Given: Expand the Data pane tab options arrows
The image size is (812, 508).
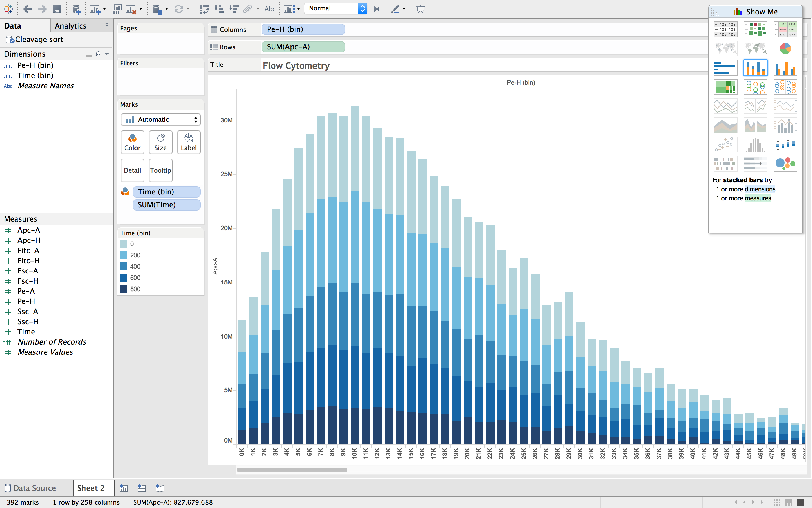Looking at the screenshot, I should [x=107, y=25].
